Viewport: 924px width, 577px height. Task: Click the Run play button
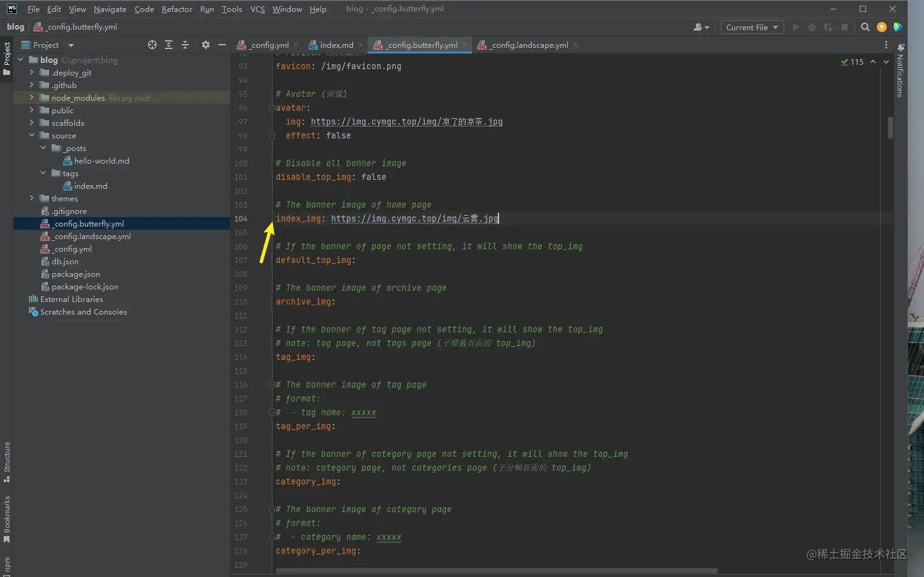click(796, 27)
